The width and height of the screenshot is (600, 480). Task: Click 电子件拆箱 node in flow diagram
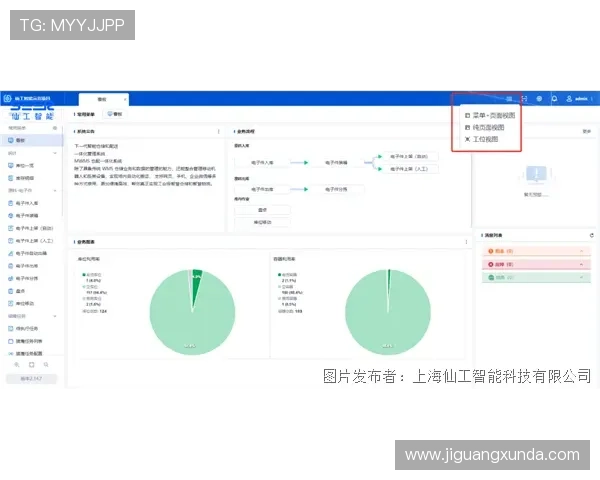[x=336, y=163]
